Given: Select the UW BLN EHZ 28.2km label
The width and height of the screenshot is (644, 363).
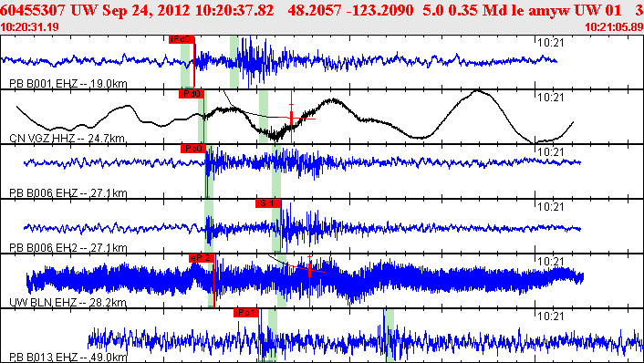Looking at the screenshot, I should click(68, 303).
